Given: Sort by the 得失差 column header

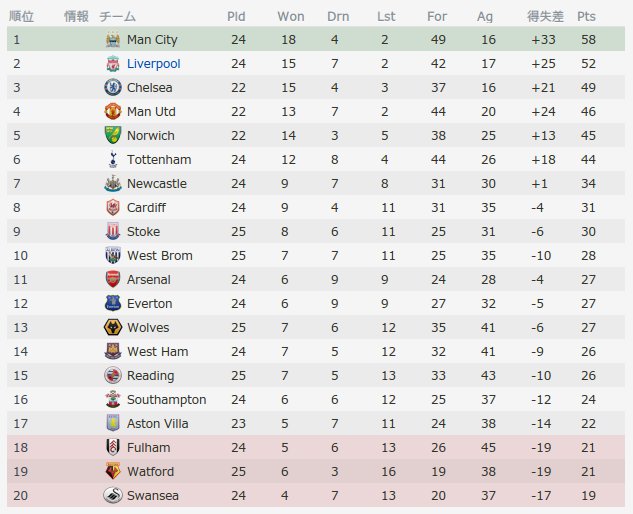Looking at the screenshot, I should pos(545,17).
